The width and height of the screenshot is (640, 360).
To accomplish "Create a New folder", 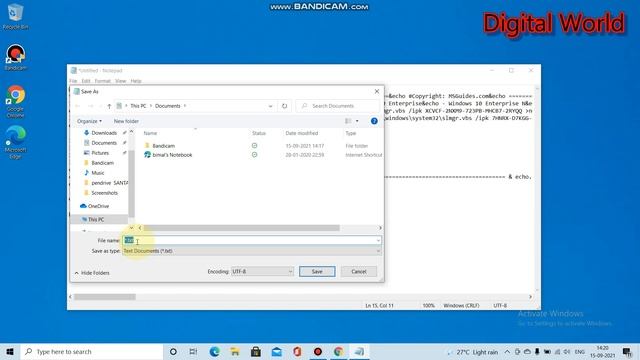I will (126, 121).
